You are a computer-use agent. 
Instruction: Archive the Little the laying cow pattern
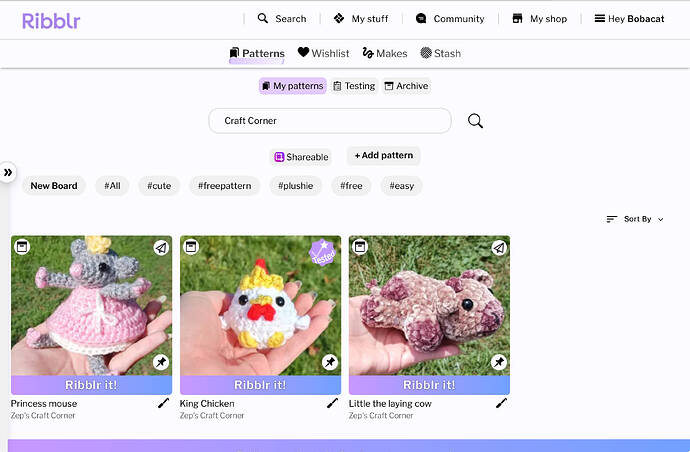click(360, 246)
